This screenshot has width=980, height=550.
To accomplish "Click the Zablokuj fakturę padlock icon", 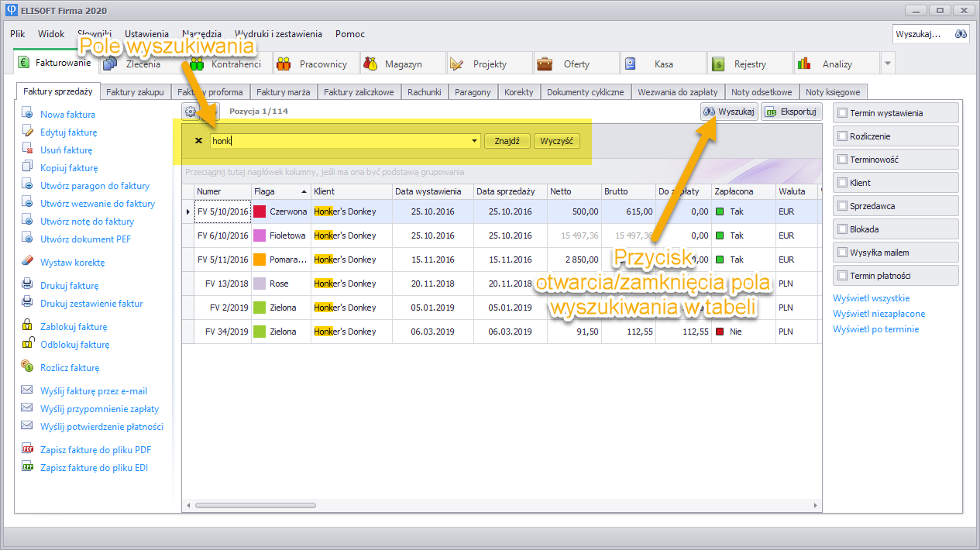I will click(x=27, y=326).
